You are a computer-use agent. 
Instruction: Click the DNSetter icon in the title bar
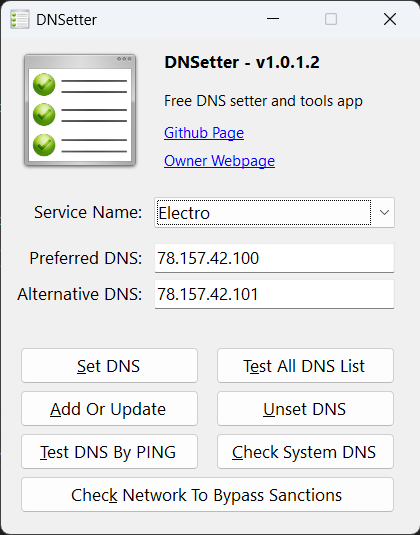point(19,19)
